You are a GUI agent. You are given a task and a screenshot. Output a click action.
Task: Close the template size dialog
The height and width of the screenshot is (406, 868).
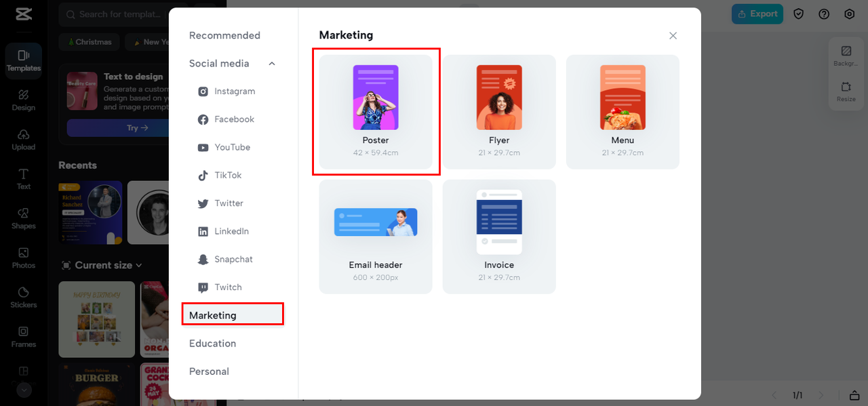[x=673, y=35]
